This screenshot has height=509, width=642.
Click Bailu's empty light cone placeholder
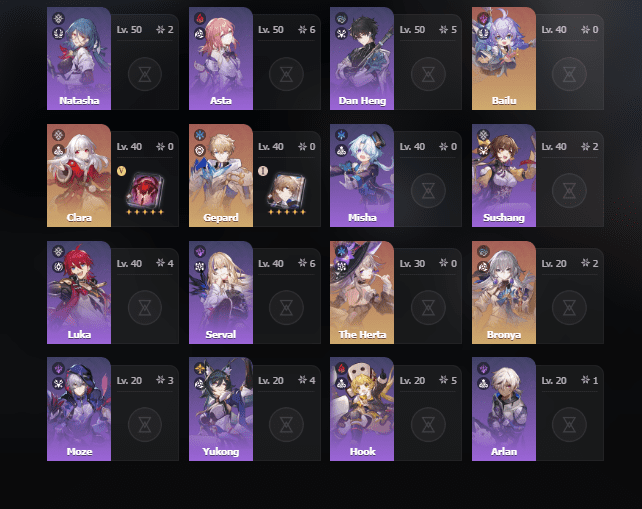pyautogui.click(x=569, y=74)
